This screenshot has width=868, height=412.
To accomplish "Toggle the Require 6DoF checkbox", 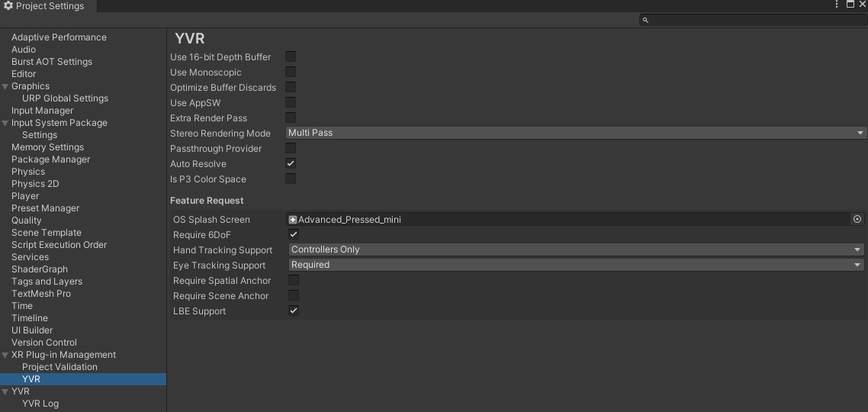I will click(x=293, y=234).
